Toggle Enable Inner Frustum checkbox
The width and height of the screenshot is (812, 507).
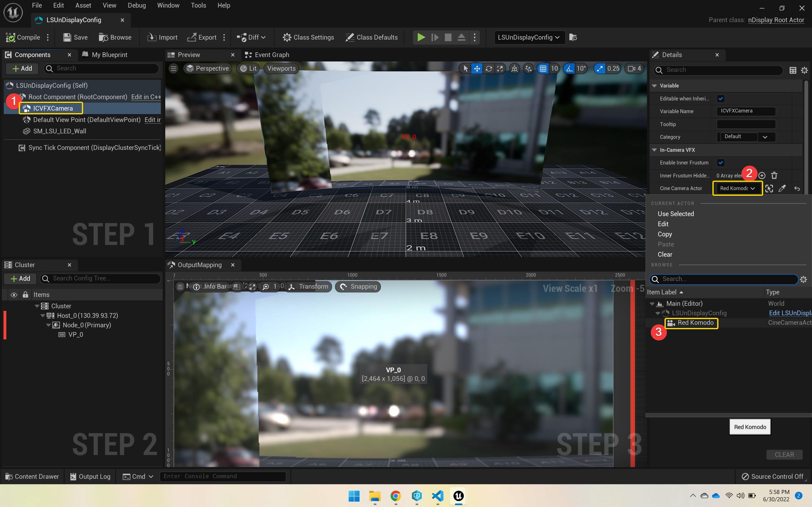720,162
